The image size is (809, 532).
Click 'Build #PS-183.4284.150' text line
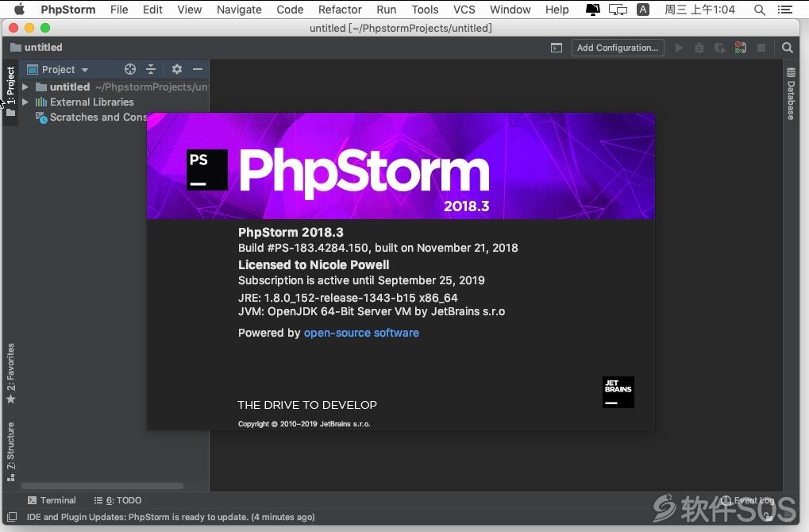click(x=378, y=248)
